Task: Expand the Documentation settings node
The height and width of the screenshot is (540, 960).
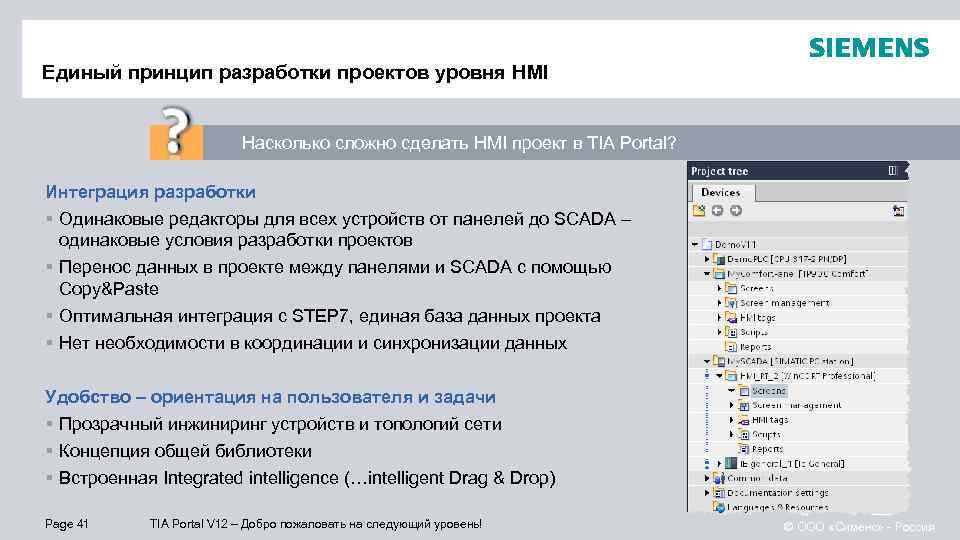Action: click(x=707, y=493)
